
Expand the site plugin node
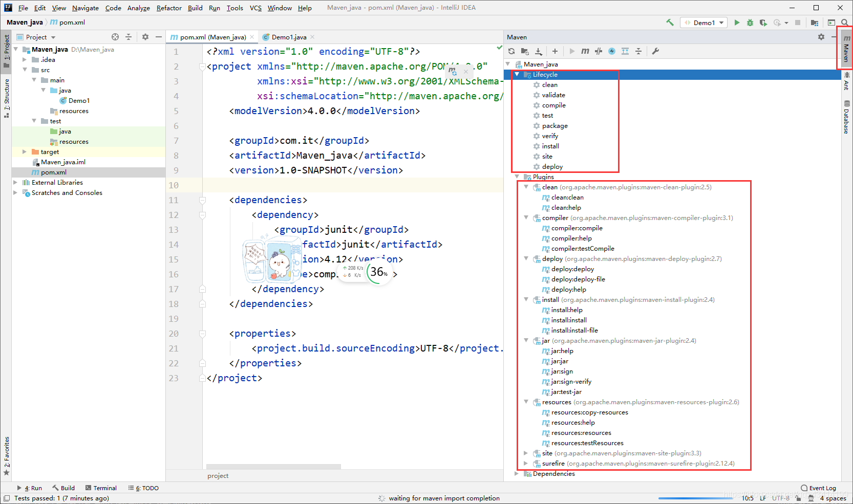point(526,453)
